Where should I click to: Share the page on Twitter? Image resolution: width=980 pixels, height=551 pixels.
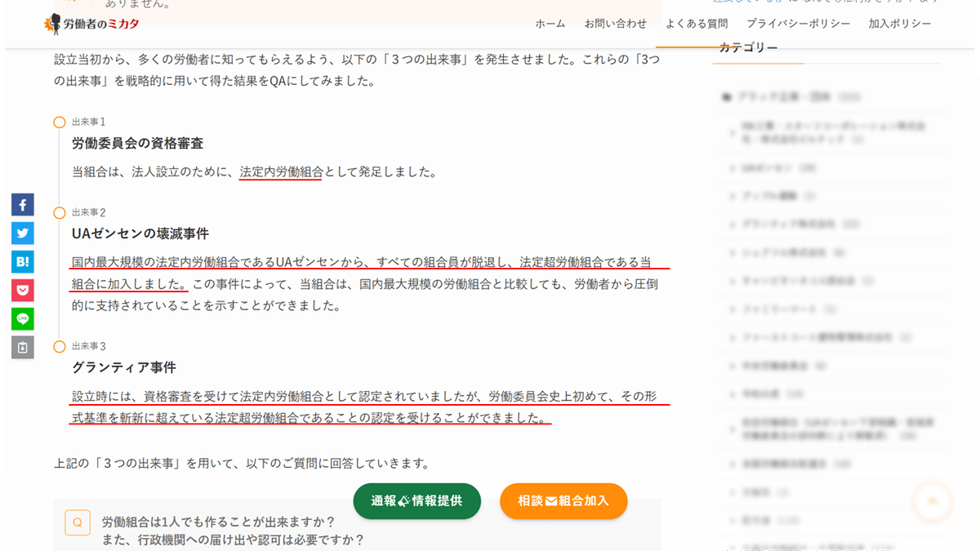coord(23,233)
